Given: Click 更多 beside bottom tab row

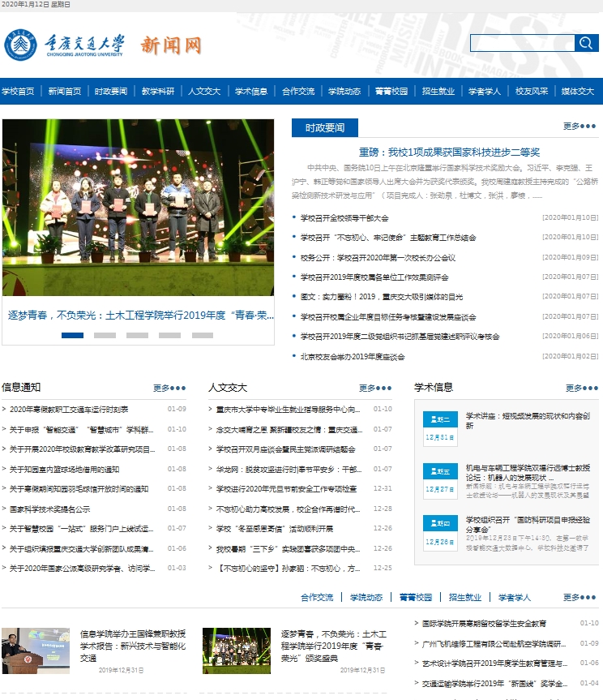Looking at the screenshot, I should [x=579, y=597].
